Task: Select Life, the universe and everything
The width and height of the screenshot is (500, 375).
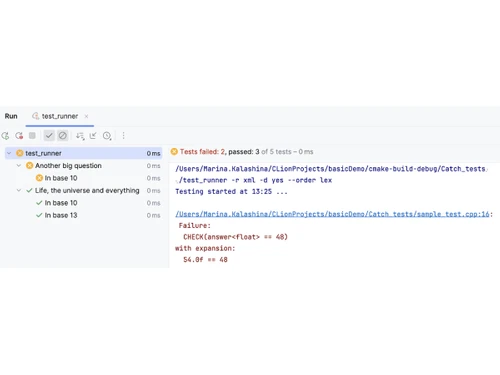Action: tap(87, 190)
